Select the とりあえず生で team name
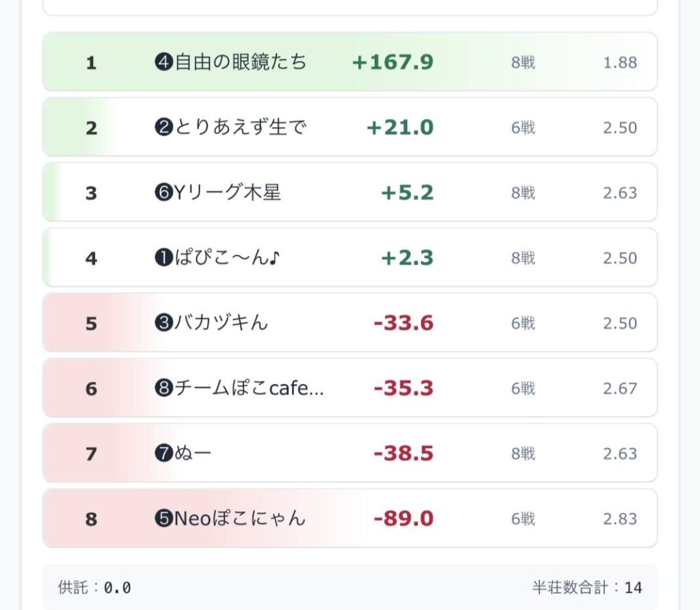 (x=231, y=128)
